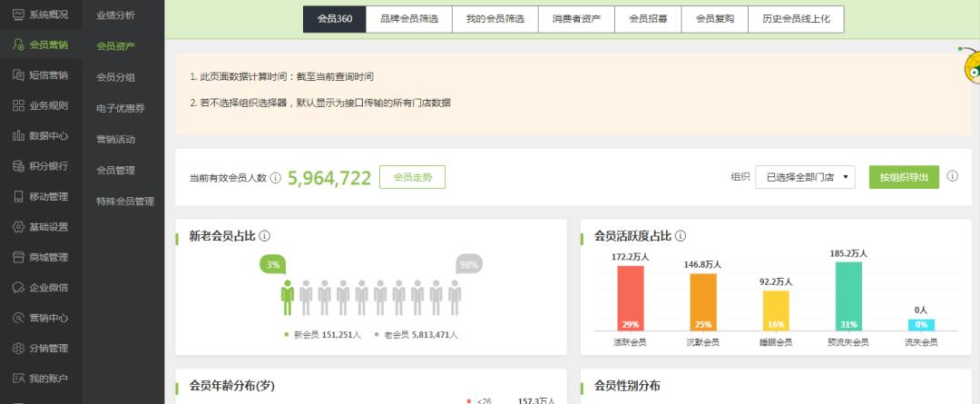The width and height of the screenshot is (980, 404).
Task: Click the yellow 睡眠会员 16% bar
Action: coord(776,310)
